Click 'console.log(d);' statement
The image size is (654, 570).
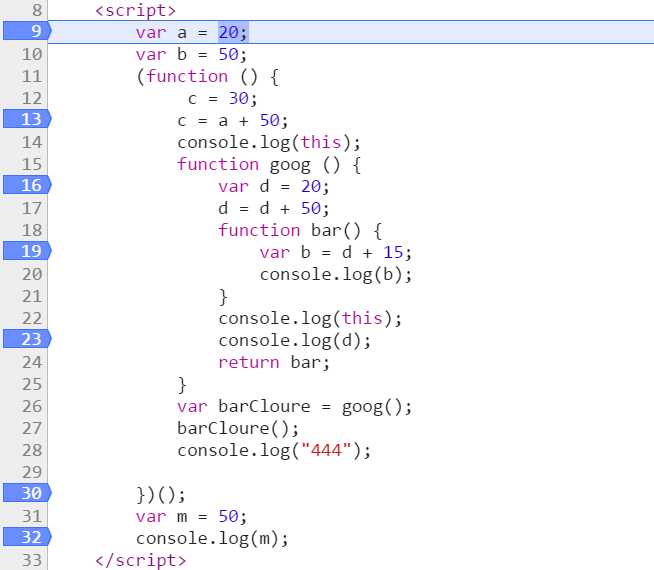[x=294, y=341]
